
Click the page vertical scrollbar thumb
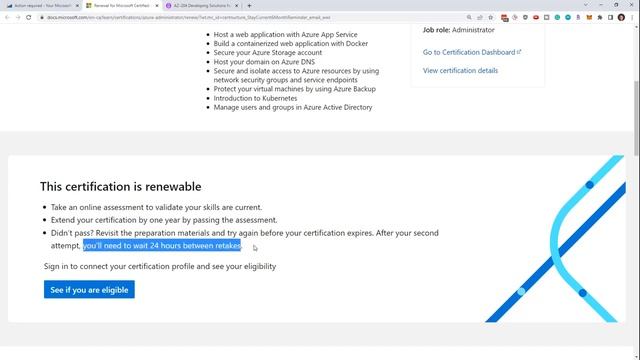(636, 118)
